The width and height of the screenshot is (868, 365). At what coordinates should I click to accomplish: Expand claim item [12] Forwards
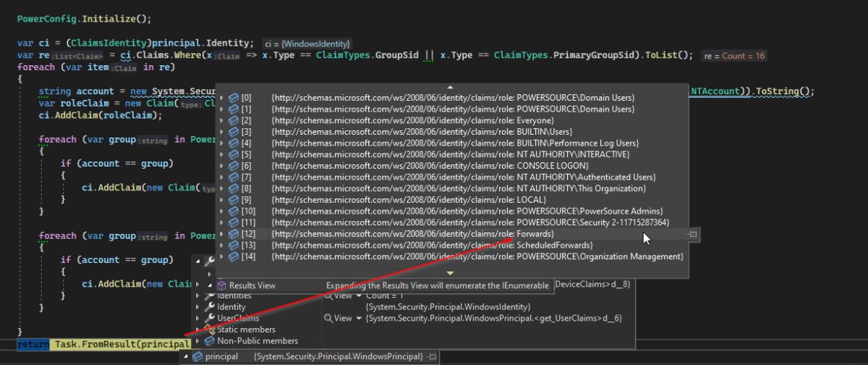tap(222, 235)
